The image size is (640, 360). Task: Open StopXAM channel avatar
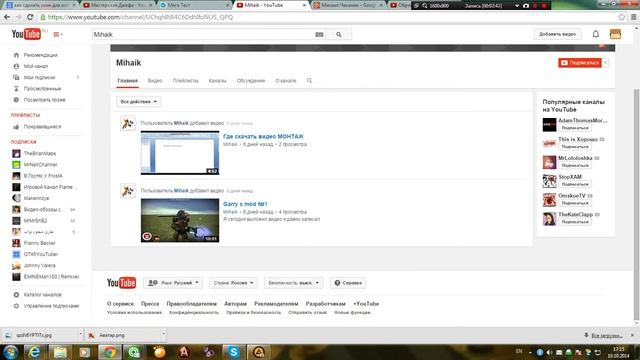[549, 181]
